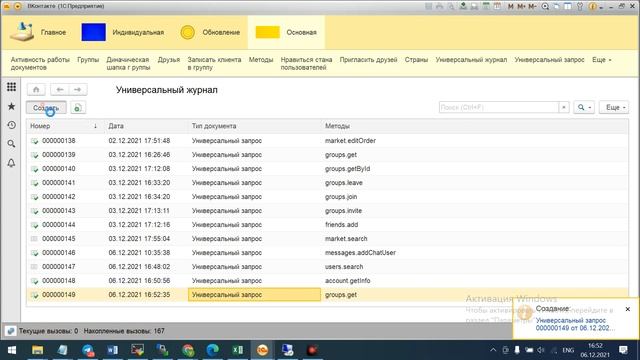Click the M memory button in title bar
Image resolution: width=640 pixels, height=360 pixels.
pos(511,6)
